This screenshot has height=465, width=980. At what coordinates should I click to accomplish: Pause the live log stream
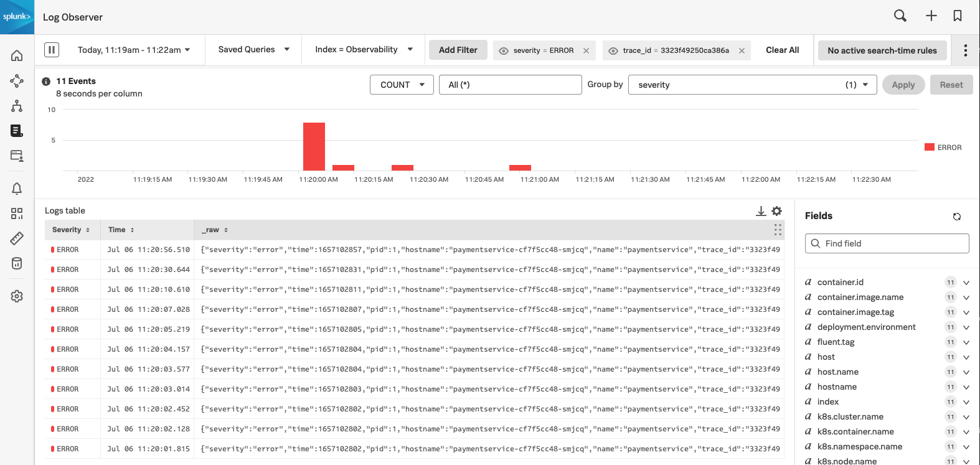(52, 50)
